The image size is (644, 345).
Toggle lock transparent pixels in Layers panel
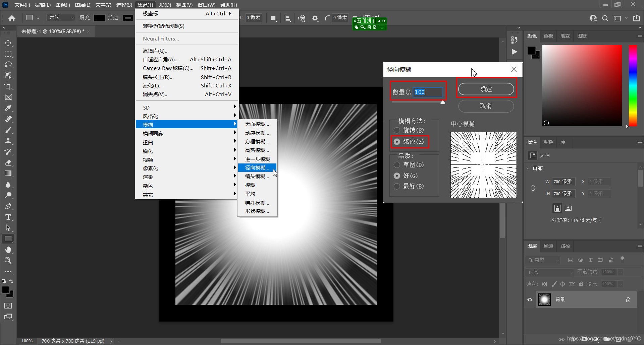tap(544, 284)
